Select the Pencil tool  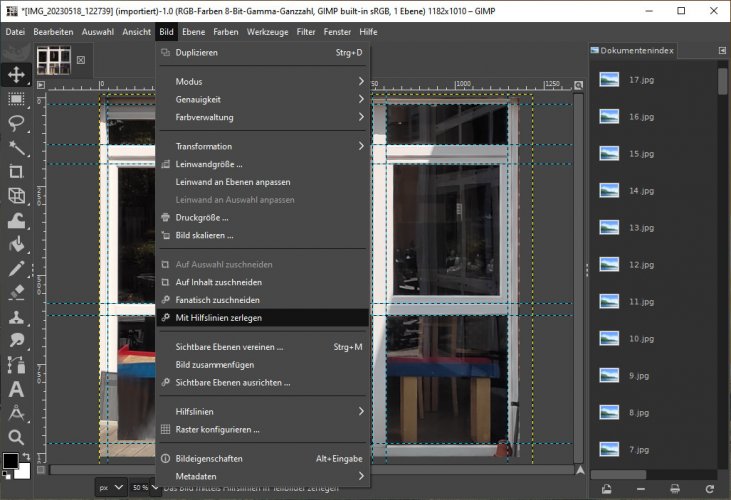tap(16, 268)
